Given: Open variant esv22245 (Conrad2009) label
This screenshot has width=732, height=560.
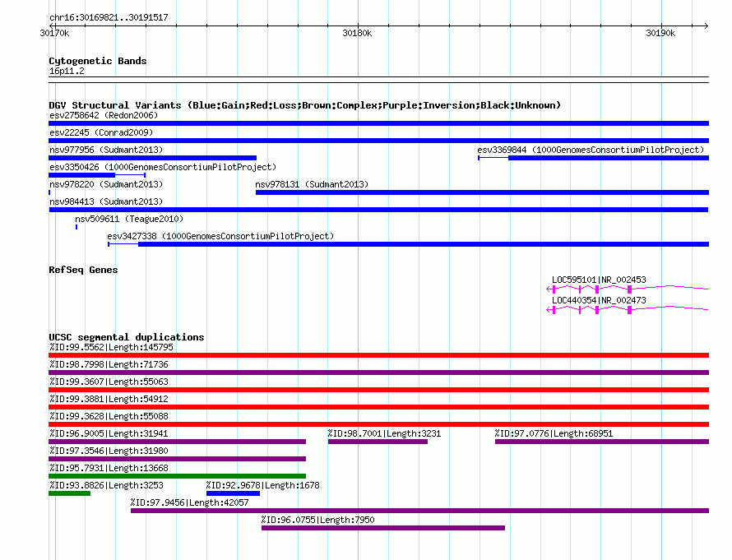Looking at the screenshot, I should (101, 132).
